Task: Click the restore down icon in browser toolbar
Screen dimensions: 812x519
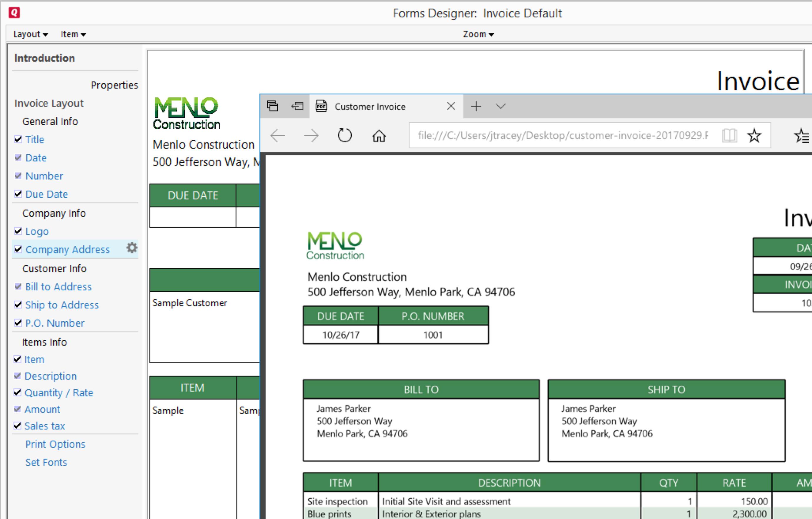Action: pyautogui.click(x=297, y=107)
